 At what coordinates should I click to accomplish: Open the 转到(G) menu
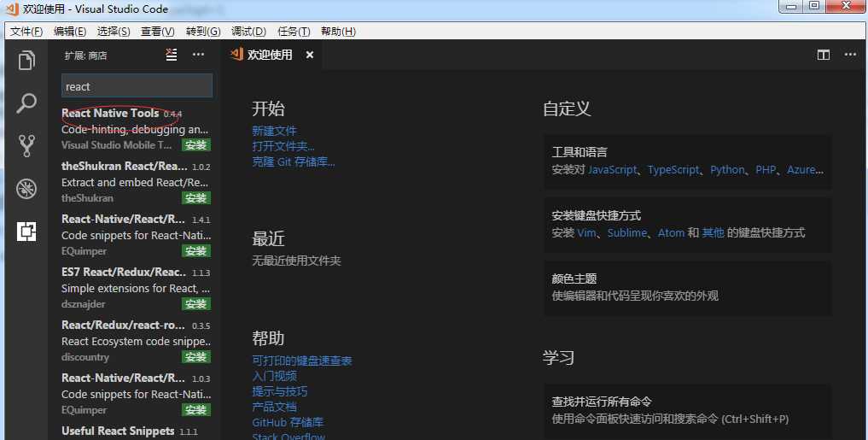203,32
